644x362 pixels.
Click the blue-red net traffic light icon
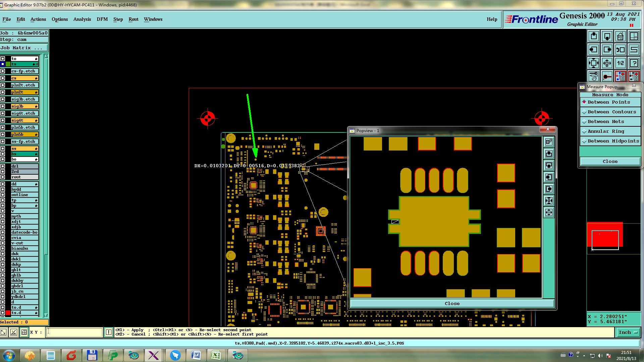pos(620,76)
